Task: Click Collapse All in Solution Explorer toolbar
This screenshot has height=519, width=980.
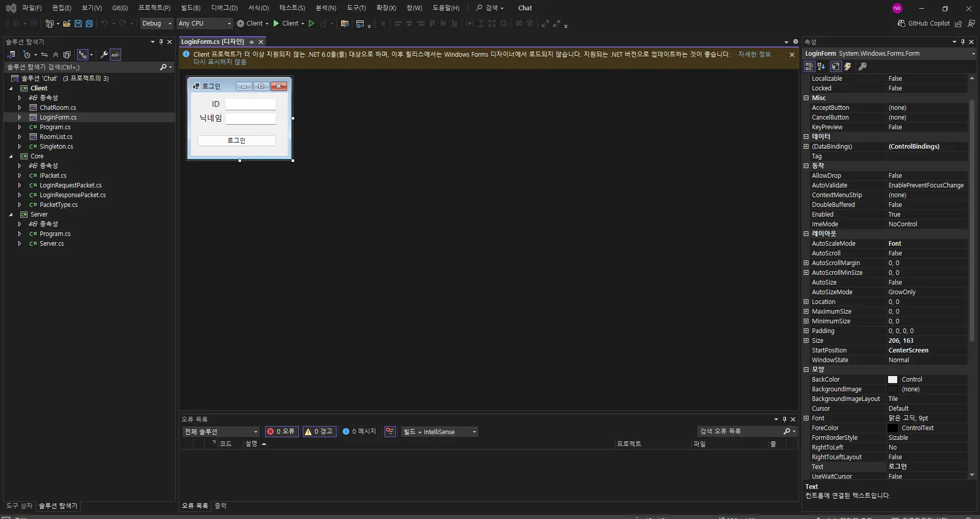Action: pyautogui.click(x=56, y=55)
